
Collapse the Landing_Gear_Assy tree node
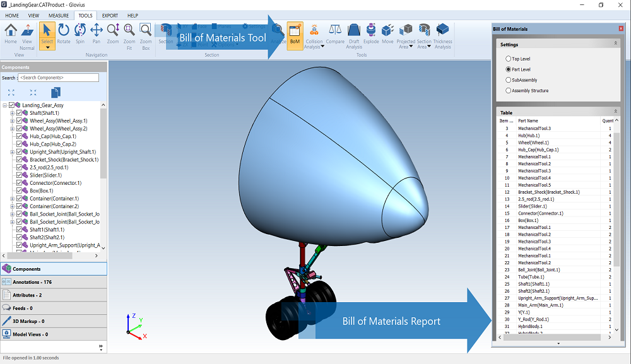5,105
